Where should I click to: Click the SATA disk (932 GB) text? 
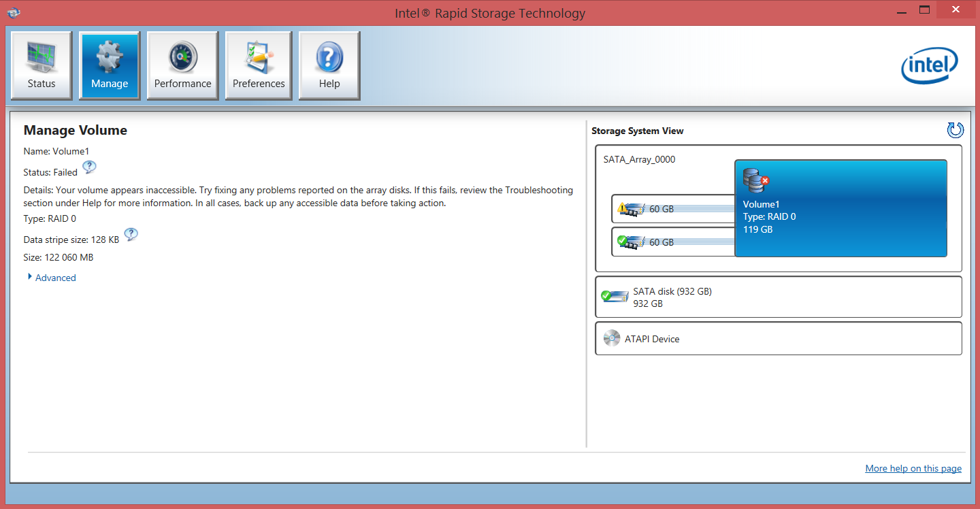click(x=672, y=291)
